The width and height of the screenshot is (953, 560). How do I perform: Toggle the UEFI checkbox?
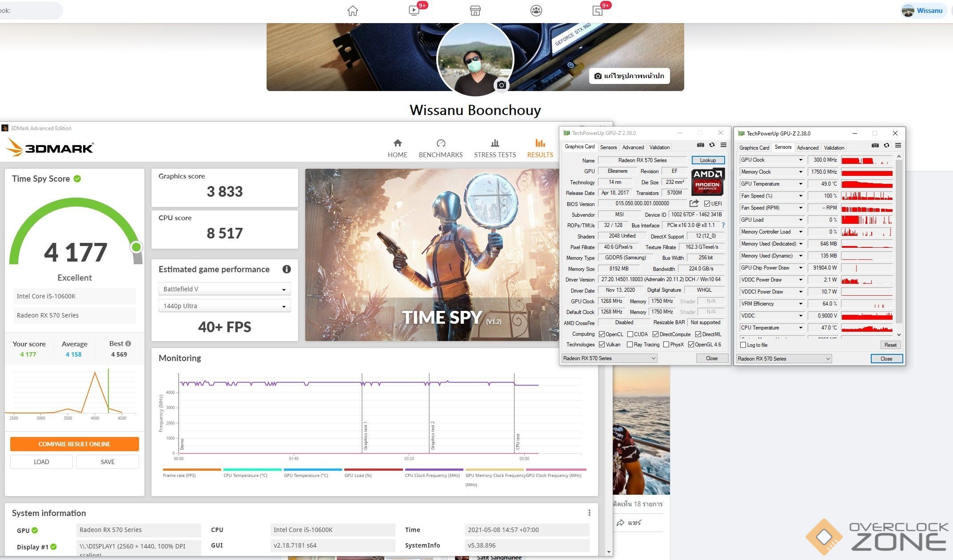click(x=707, y=204)
